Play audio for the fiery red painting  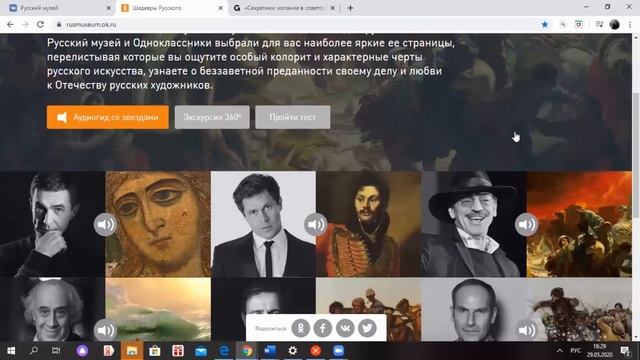click(526, 224)
